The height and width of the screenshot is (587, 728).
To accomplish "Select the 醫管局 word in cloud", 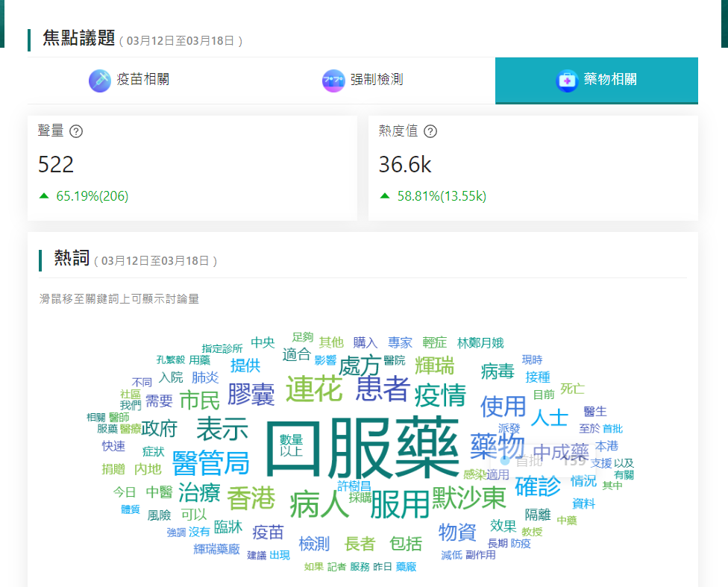I will point(210,462).
